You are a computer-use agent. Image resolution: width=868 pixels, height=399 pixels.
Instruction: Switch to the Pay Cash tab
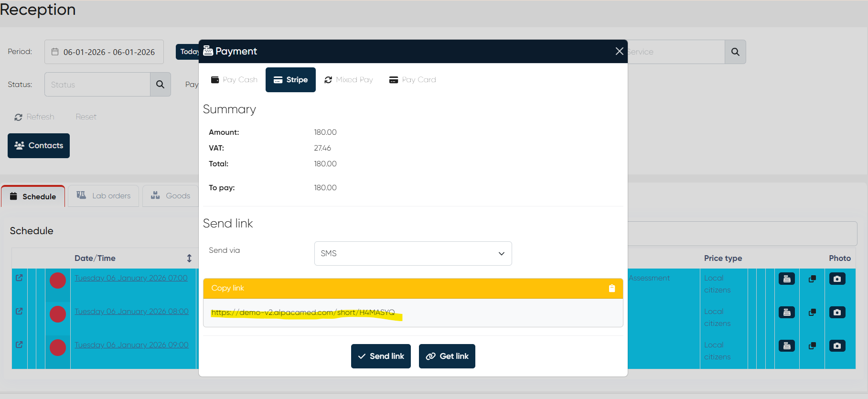coord(234,80)
